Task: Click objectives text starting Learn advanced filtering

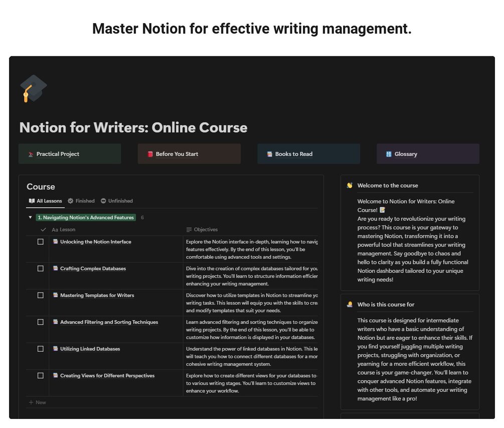Action: 252,330
